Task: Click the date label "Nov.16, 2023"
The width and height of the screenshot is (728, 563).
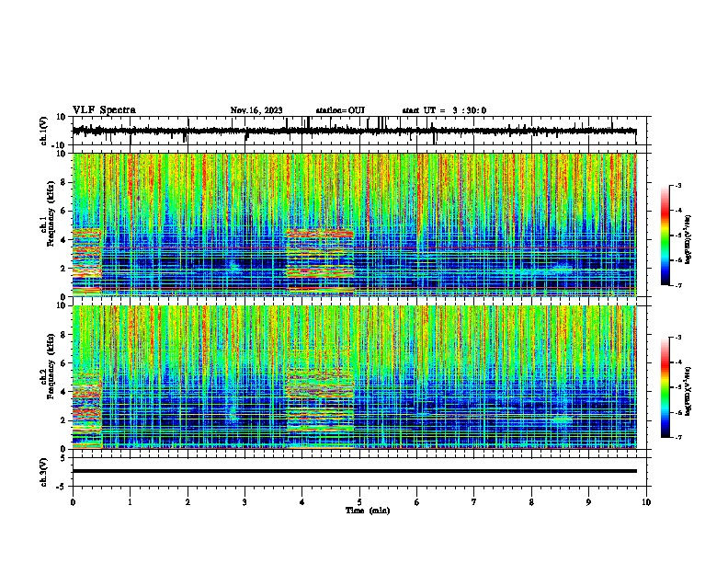Action: tap(256, 110)
